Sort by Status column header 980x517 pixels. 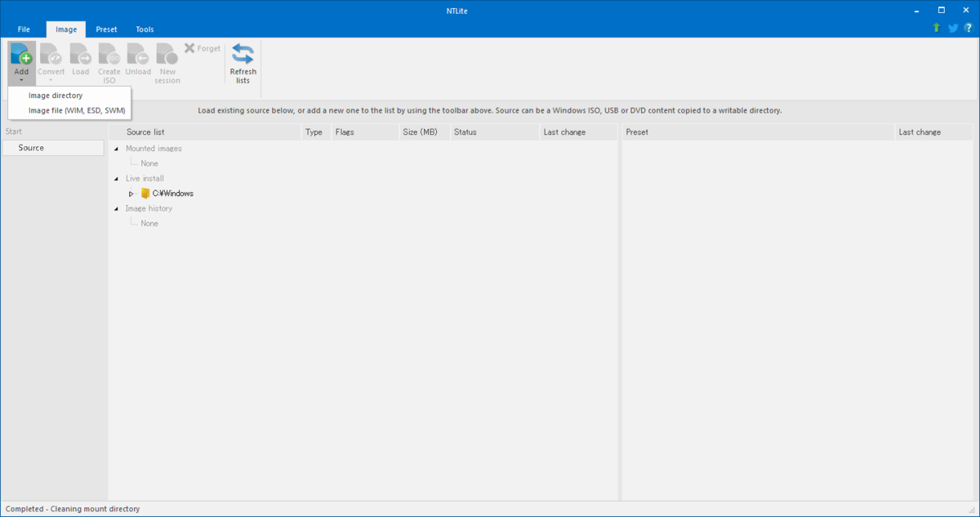494,131
